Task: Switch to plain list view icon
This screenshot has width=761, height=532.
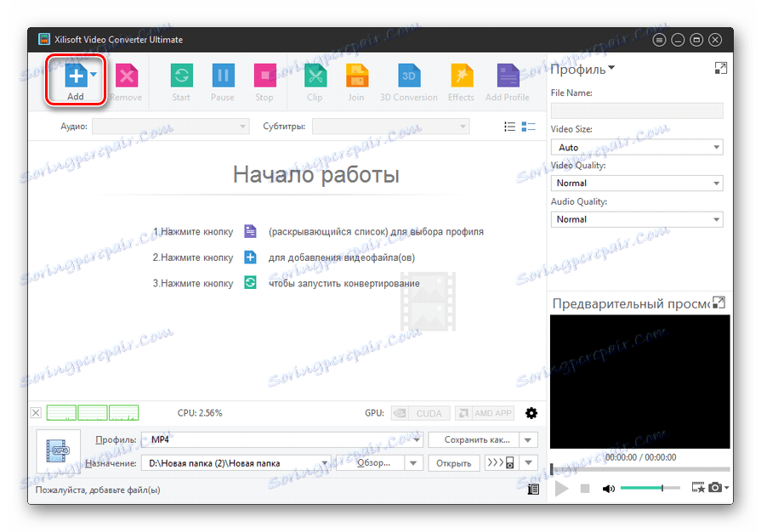Action: (509, 127)
